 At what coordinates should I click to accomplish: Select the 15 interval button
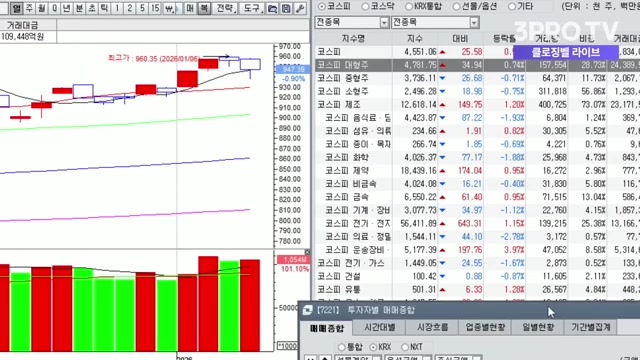[x=155, y=8]
